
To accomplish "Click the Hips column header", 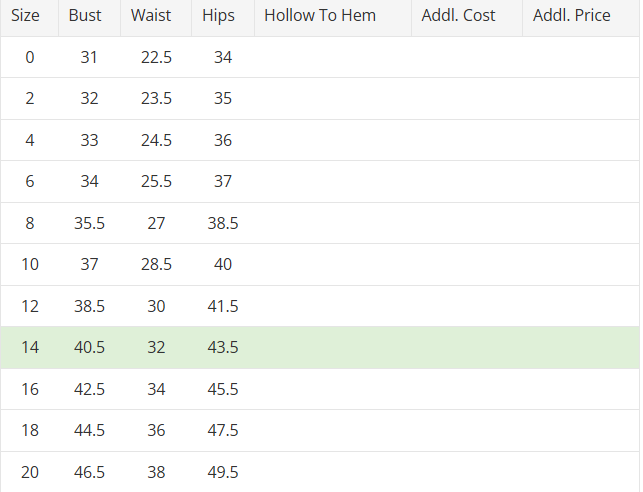I will [x=218, y=16].
